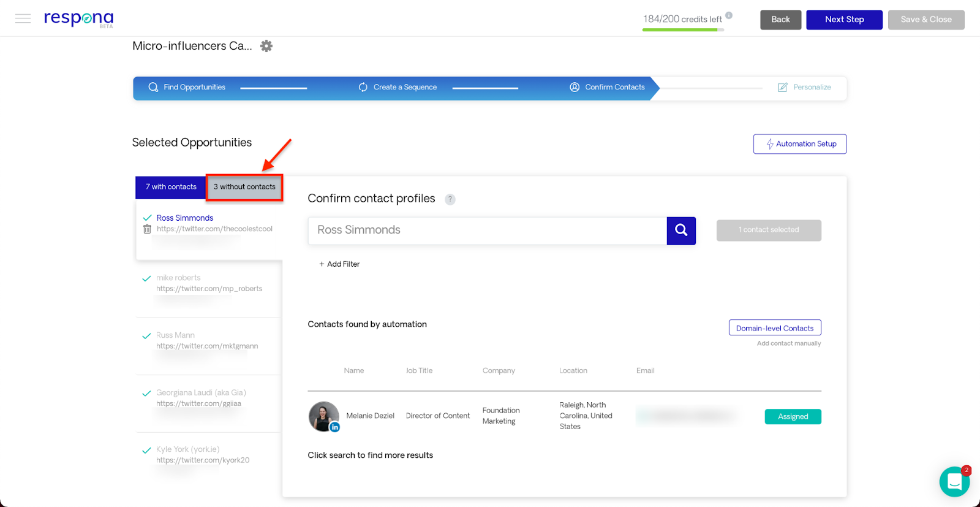The height and width of the screenshot is (507, 980).
Task: Open the chat support widget
Action: tap(954, 482)
